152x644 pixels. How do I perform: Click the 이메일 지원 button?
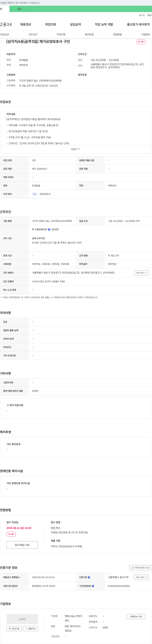pos(22,545)
